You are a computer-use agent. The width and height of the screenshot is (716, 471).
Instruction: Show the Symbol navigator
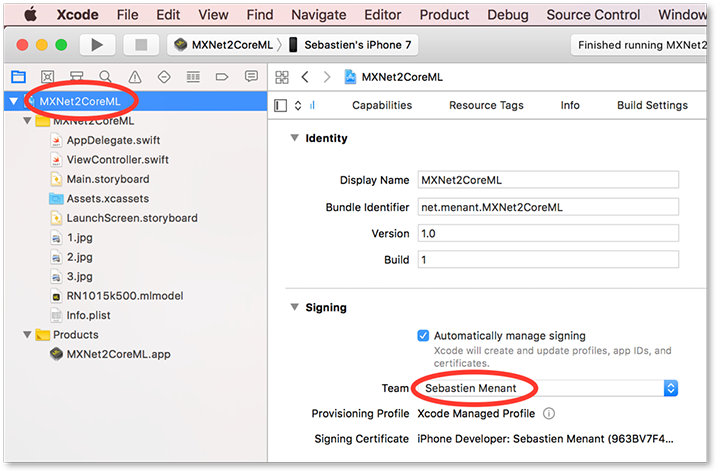point(76,76)
